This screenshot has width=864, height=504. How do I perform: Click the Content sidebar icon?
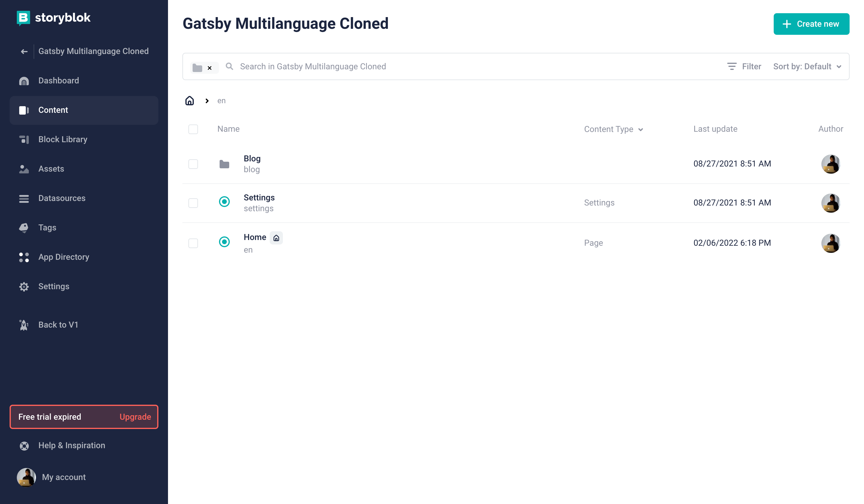point(24,110)
